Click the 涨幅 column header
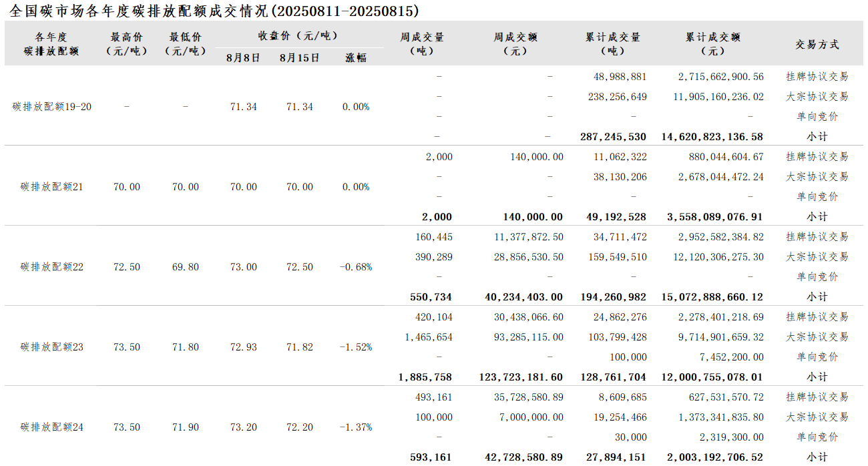868x466 pixels. coord(356,58)
